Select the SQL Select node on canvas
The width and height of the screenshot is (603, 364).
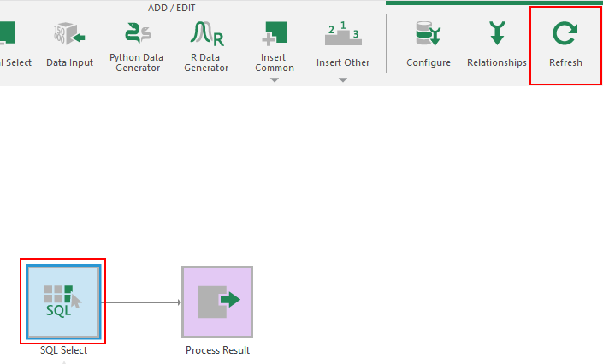[62, 301]
